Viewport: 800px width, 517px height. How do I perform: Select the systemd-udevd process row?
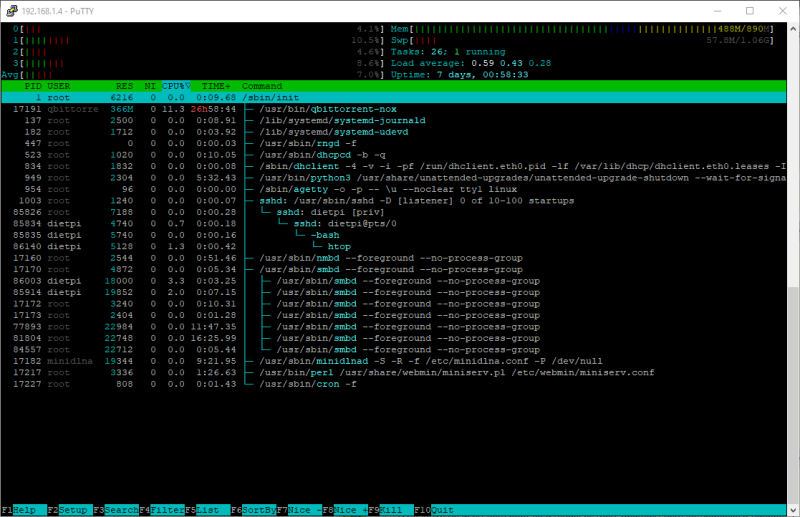pyautogui.click(x=393, y=132)
